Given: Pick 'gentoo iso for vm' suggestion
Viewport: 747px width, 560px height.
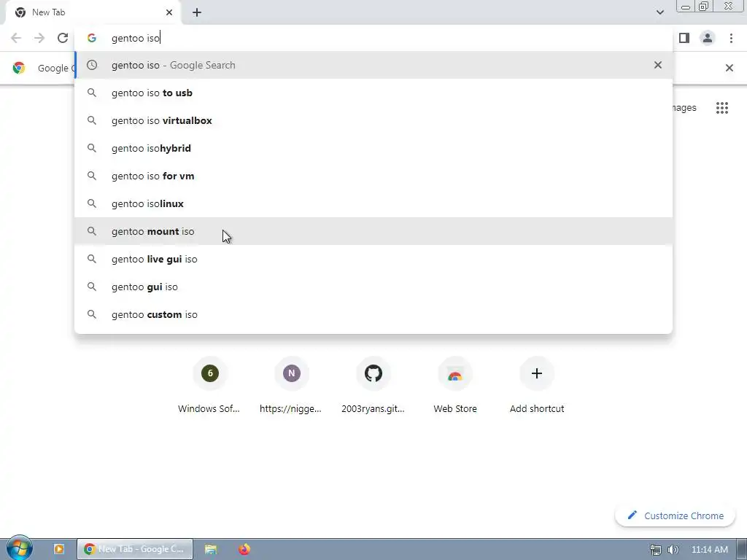Looking at the screenshot, I should tap(373, 176).
